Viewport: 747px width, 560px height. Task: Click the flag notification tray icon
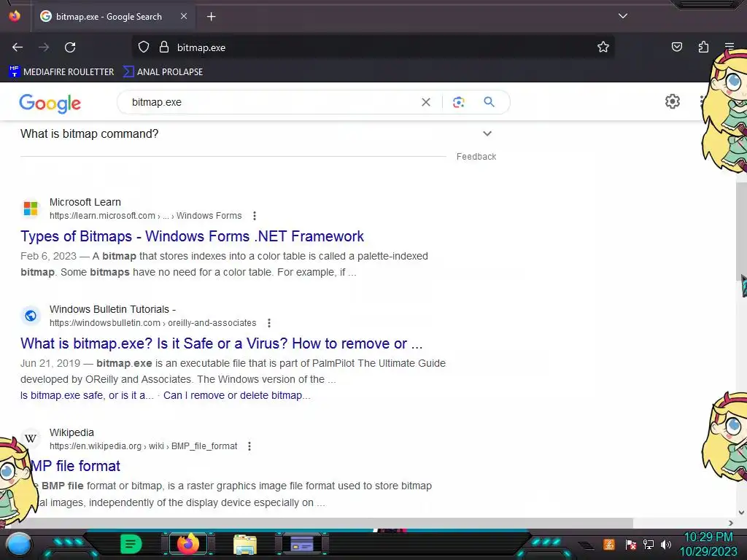pyautogui.click(x=630, y=544)
